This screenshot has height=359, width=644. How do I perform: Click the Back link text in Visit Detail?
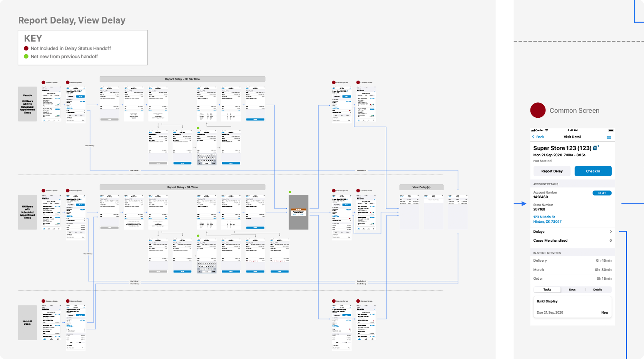pos(540,137)
